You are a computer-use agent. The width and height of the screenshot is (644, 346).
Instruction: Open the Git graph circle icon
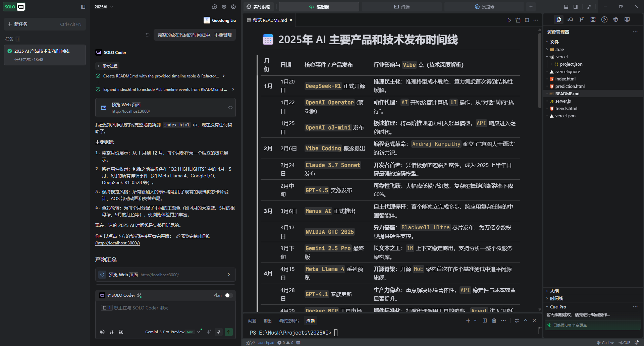click(604, 20)
